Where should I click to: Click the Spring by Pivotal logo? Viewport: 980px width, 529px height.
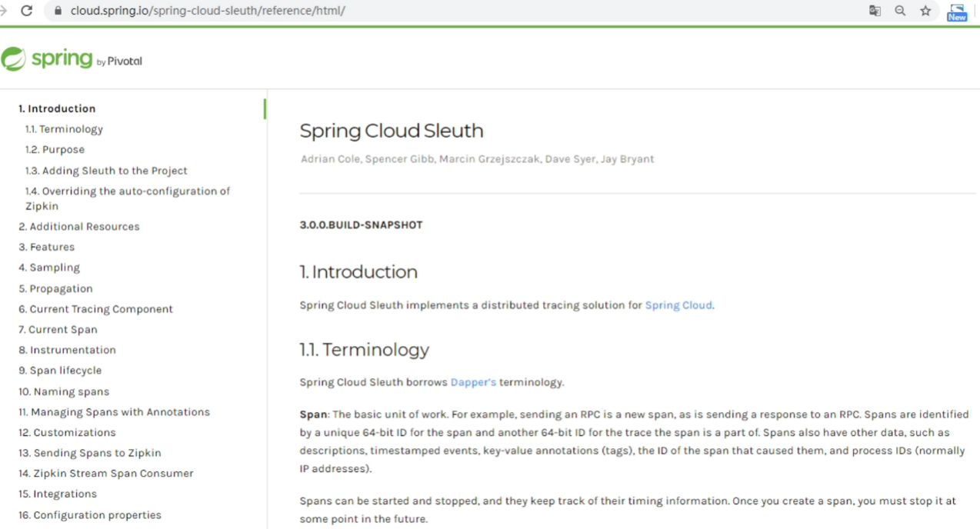(x=72, y=59)
